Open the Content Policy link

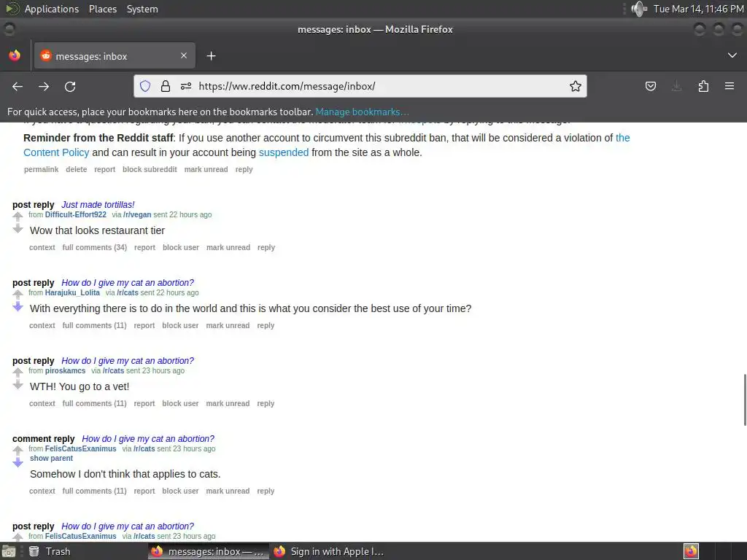[56, 152]
